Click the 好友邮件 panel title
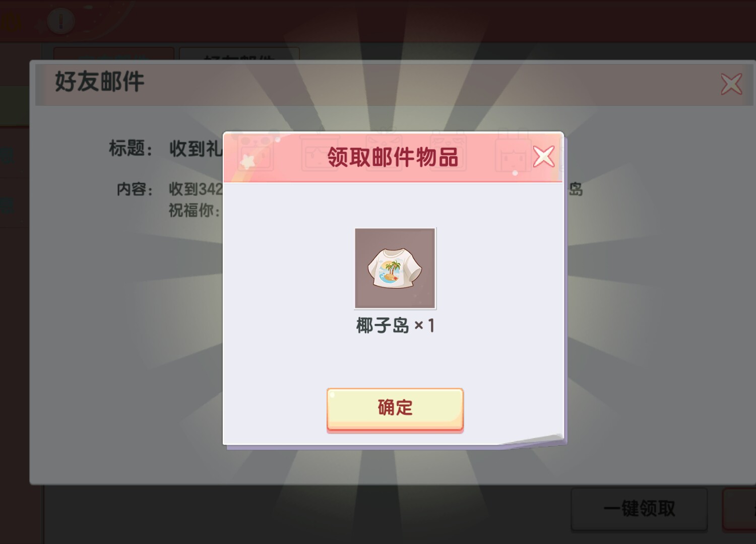Viewport: 756px width, 544px height. [99, 82]
